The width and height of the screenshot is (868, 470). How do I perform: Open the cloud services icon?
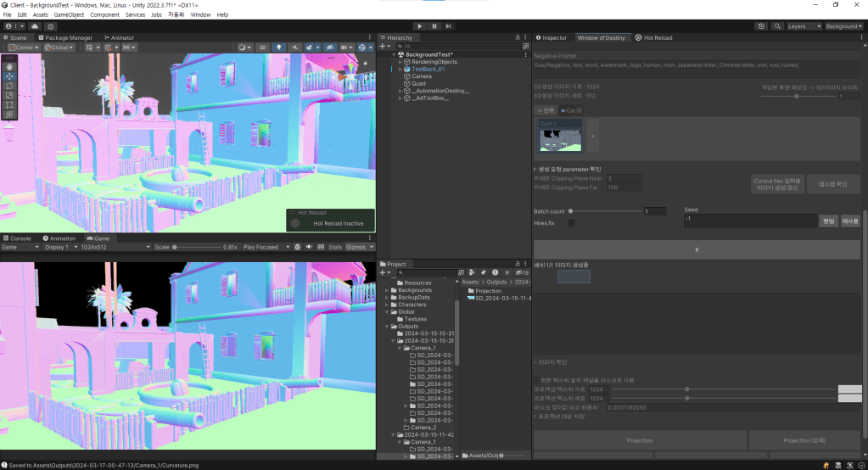coord(35,26)
